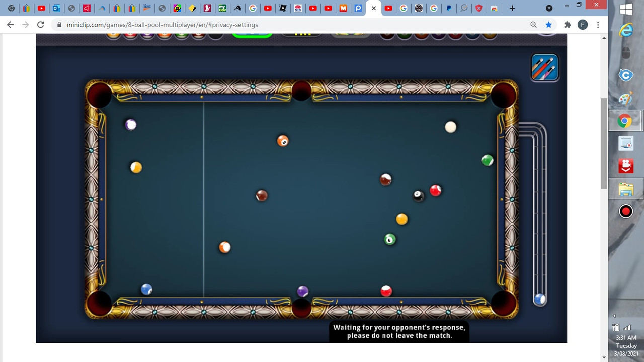Click the white cue ball

[451, 127]
